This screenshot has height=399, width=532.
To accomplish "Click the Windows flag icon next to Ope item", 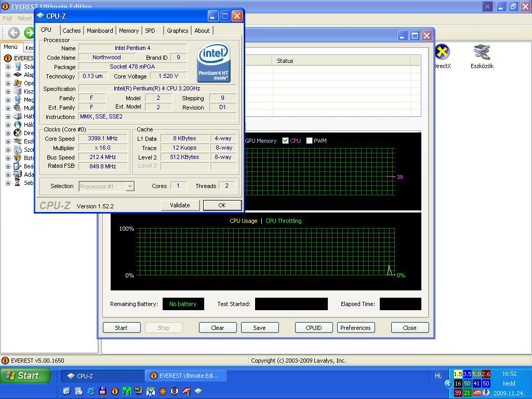I will pos(18,83).
